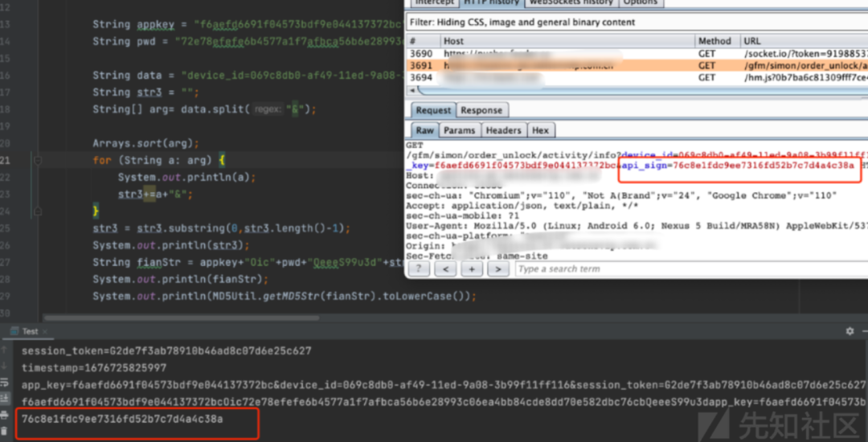This screenshot has width=868, height=442.
Task: Select the Raw request view
Action: (424, 130)
